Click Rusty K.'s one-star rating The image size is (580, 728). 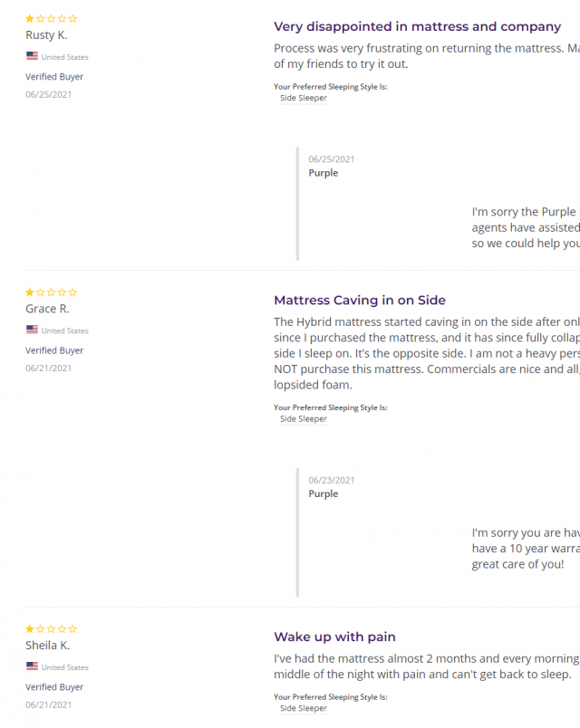[x=52, y=18]
